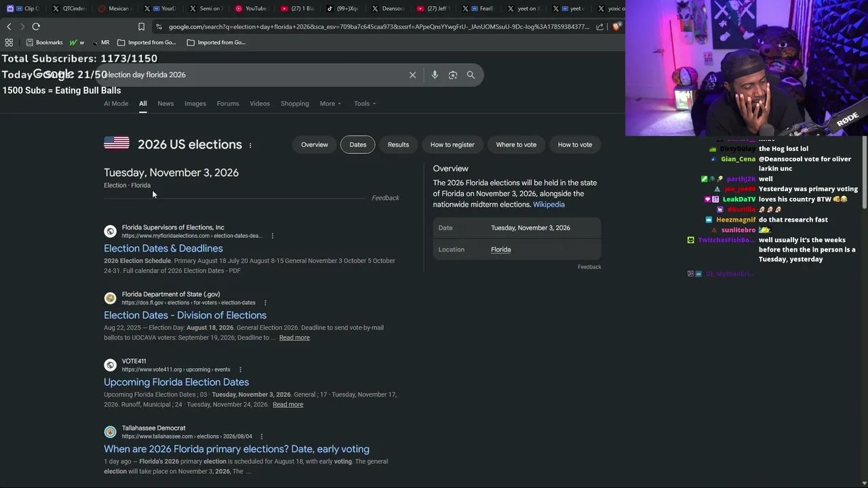Open 'Election Dates & Deadlines' result
This screenshot has width=868, height=488.
pos(163,249)
